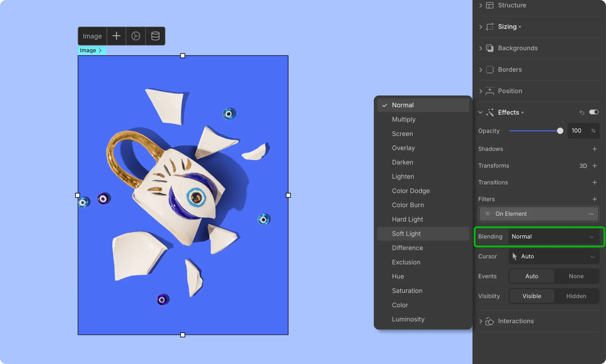Viewport: 606px width, 364px height.
Task: Open the interactions gear icon in Image toolbar
Action: [136, 36]
